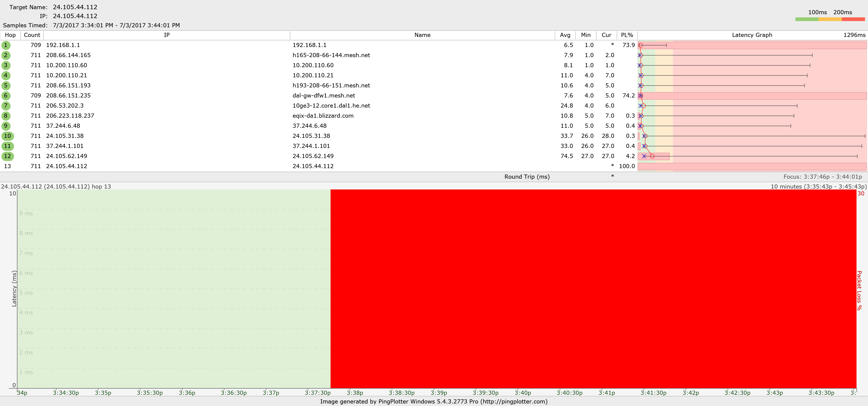This screenshot has width=868, height=406.
Task: Click the Packet Loss % axis label
Action: [x=859, y=290]
